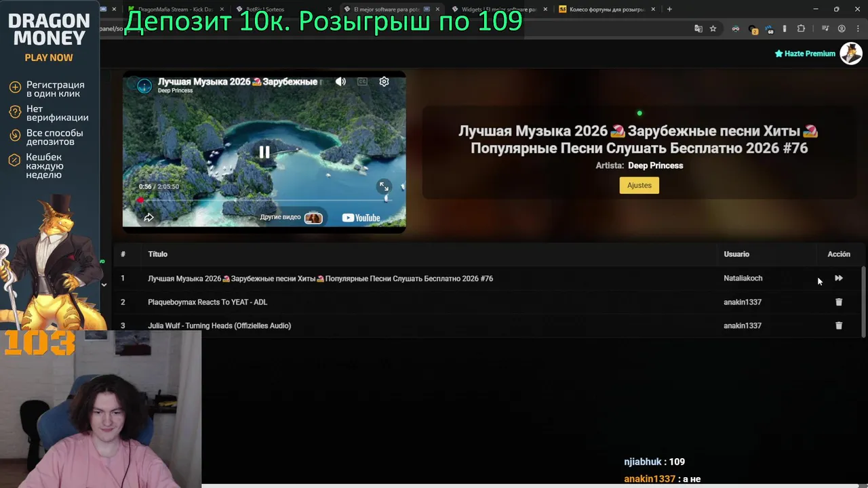This screenshot has width=868, height=488.
Task: Click the incognito-glasses extension icon
Action: tap(736, 28)
